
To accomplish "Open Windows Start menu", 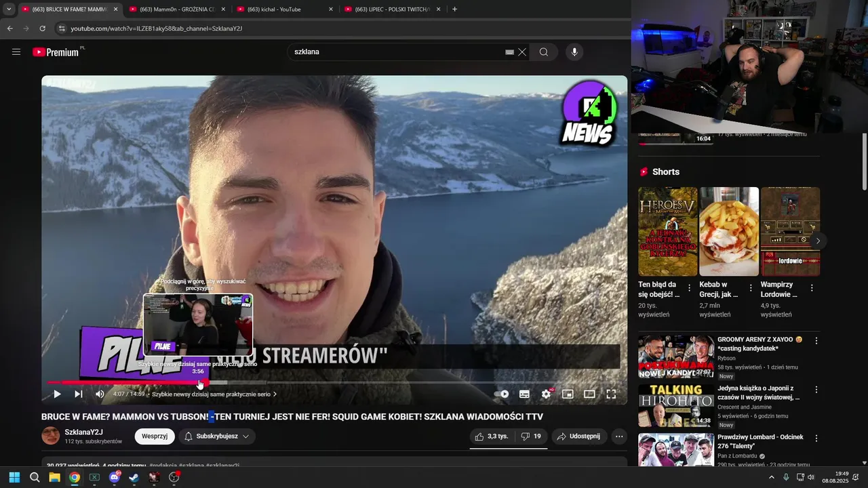I will tap(14, 477).
